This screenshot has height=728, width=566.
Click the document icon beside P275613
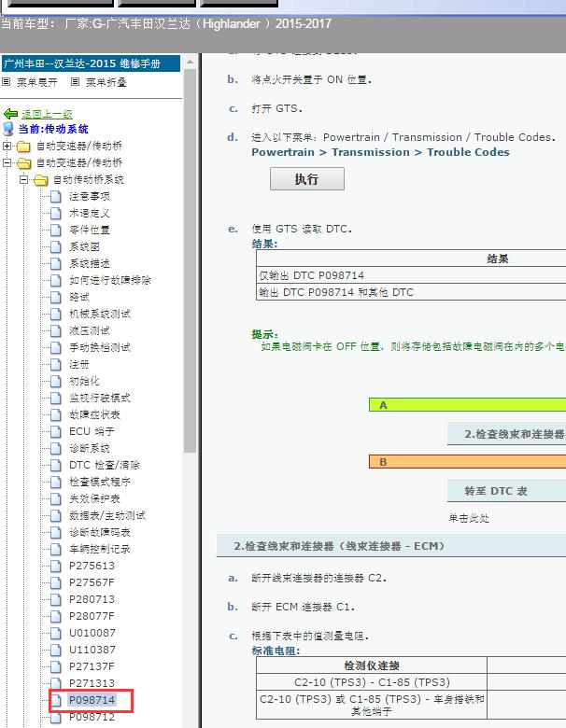(x=56, y=566)
